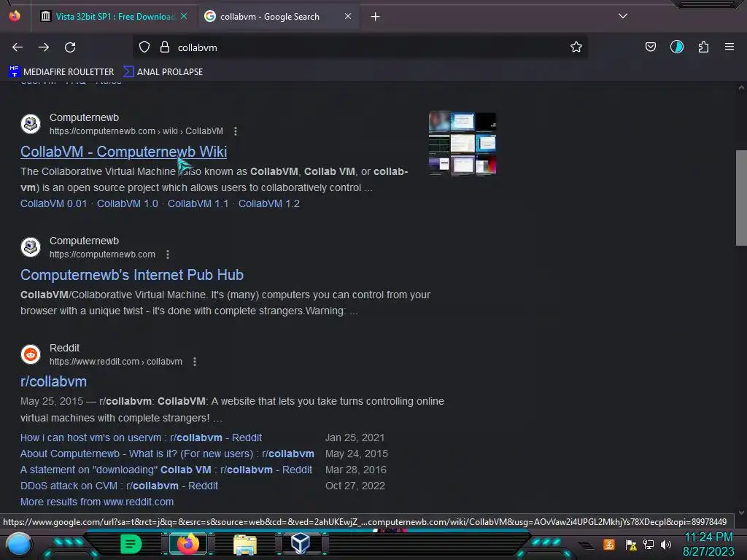This screenshot has height=560, width=747.
Task: Open the dark theme extension icon
Action: pos(676,47)
